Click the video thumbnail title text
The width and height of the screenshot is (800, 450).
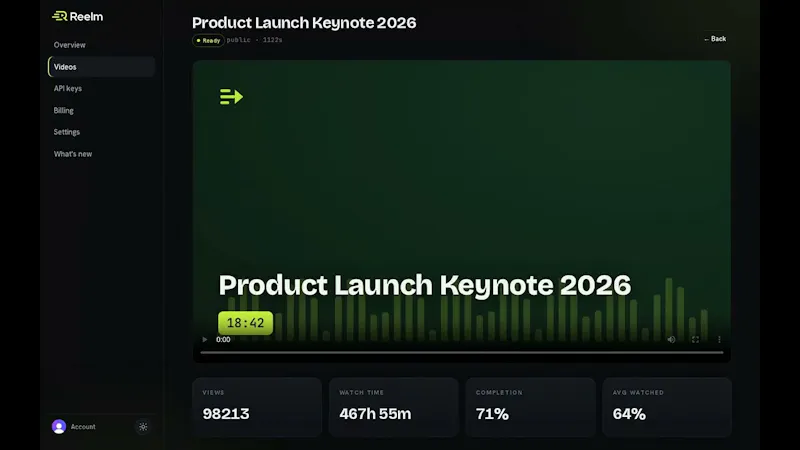424,285
